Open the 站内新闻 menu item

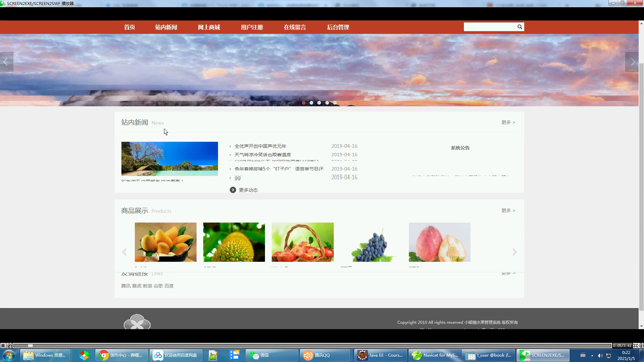(166, 27)
